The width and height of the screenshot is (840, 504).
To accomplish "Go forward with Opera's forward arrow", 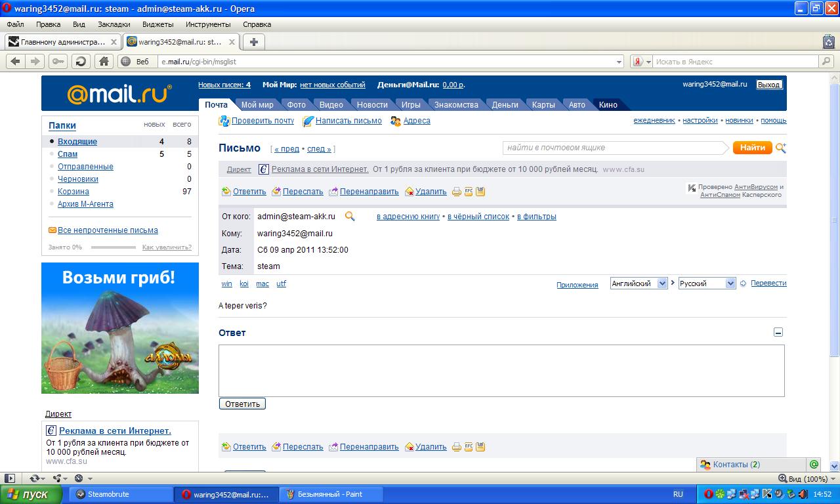I will [36, 62].
